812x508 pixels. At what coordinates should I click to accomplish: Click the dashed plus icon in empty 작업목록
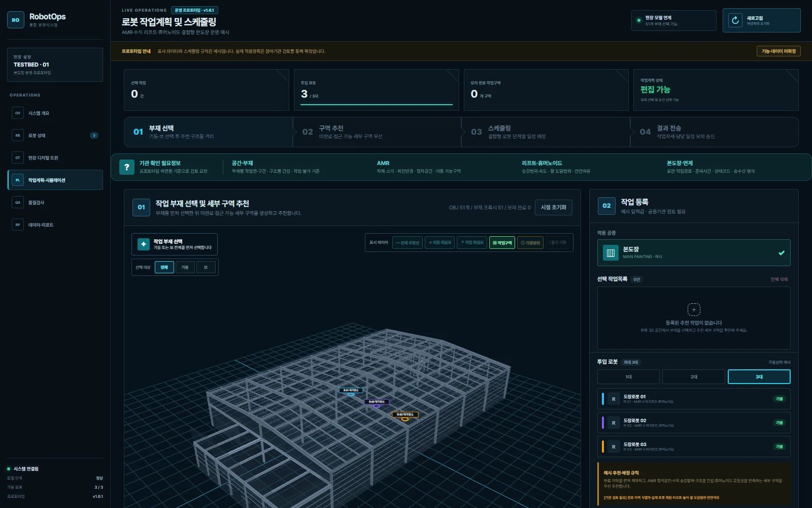coord(694,309)
